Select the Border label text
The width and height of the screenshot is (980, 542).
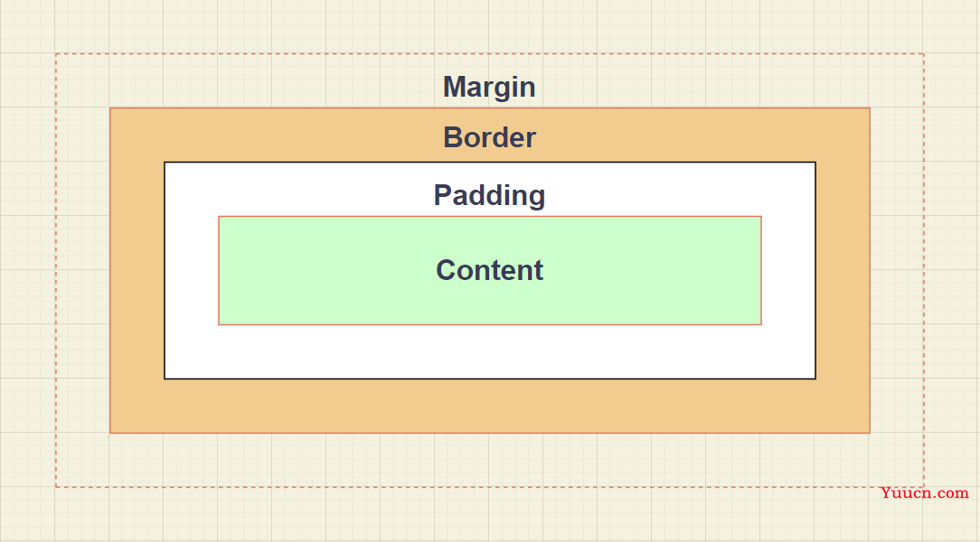pyautogui.click(x=489, y=137)
